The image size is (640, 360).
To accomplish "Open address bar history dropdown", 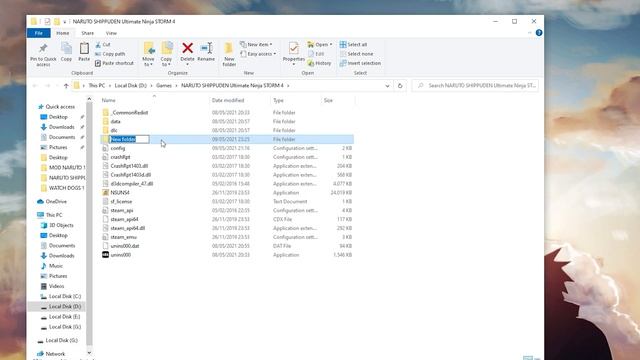I will (x=387, y=86).
